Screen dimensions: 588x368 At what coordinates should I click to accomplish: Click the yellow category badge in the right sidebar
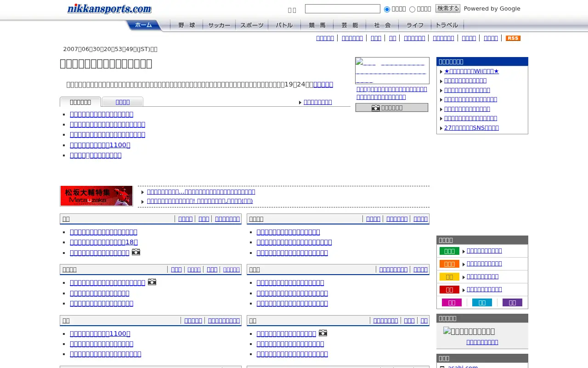point(449,277)
